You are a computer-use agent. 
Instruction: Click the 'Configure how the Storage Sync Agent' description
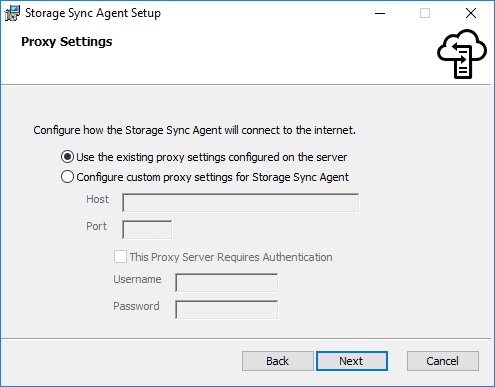tap(195, 130)
